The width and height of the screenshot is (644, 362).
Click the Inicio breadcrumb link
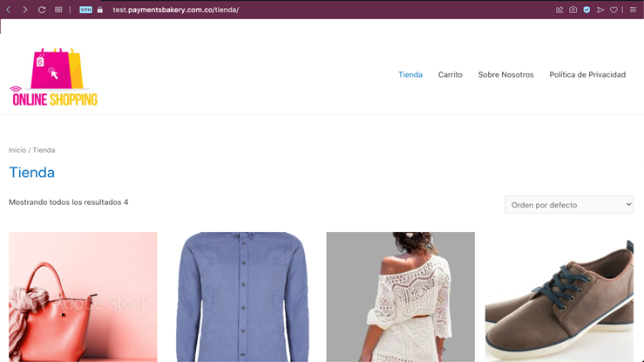click(17, 150)
